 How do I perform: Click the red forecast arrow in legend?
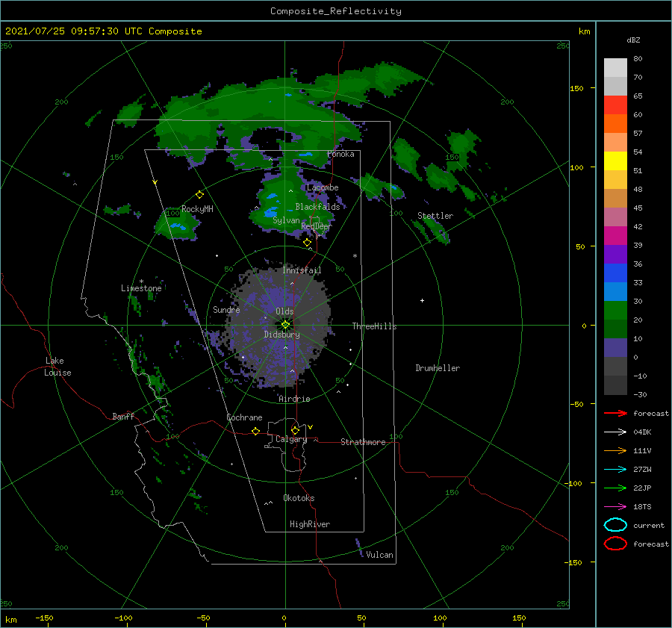tap(615, 413)
